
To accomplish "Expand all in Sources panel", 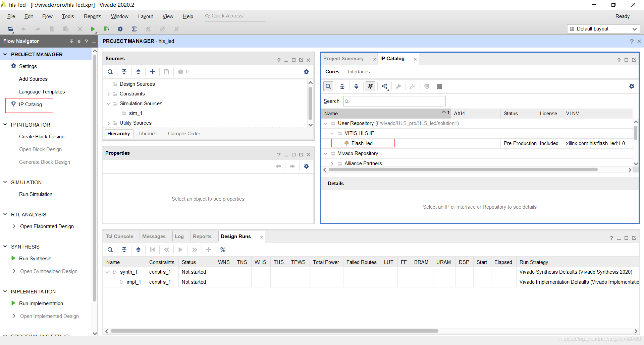I will pyautogui.click(x=138, y=72).
